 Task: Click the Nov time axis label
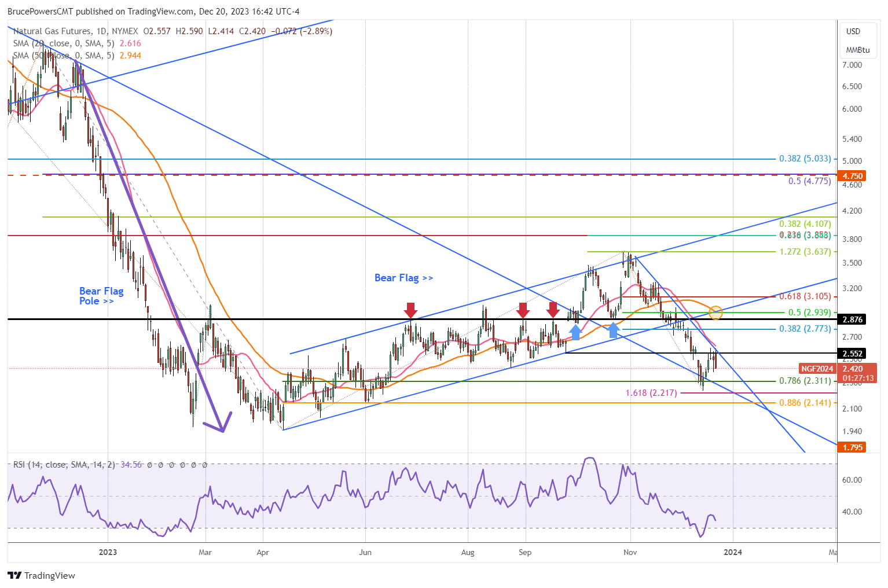coord(630,552)
